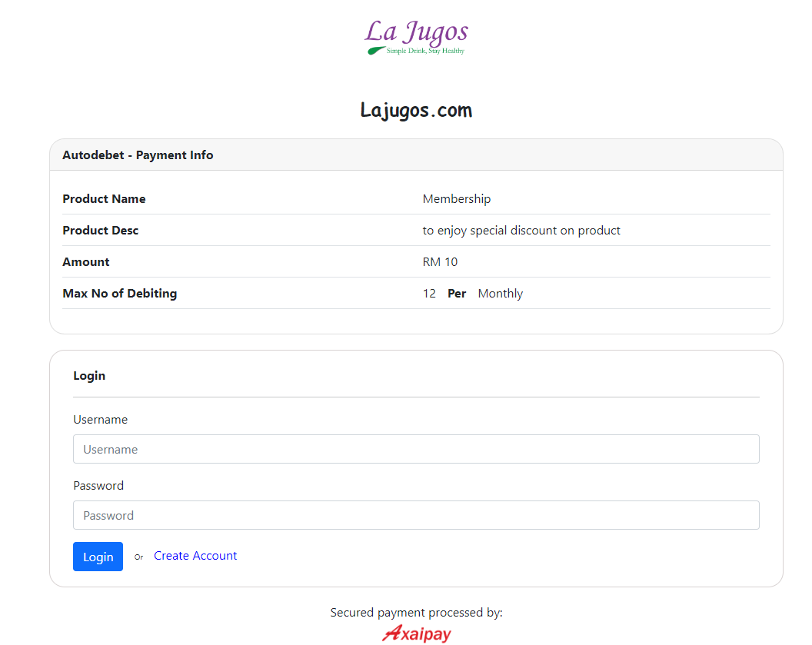Viewport: 812px width, 645px height.
Task: Click the 'Amount' label
Action: [x=86, y=262]
